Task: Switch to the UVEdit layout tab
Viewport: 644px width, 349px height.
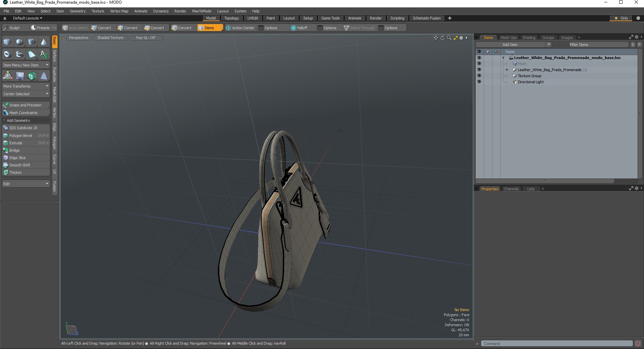Action: (253, 18)
